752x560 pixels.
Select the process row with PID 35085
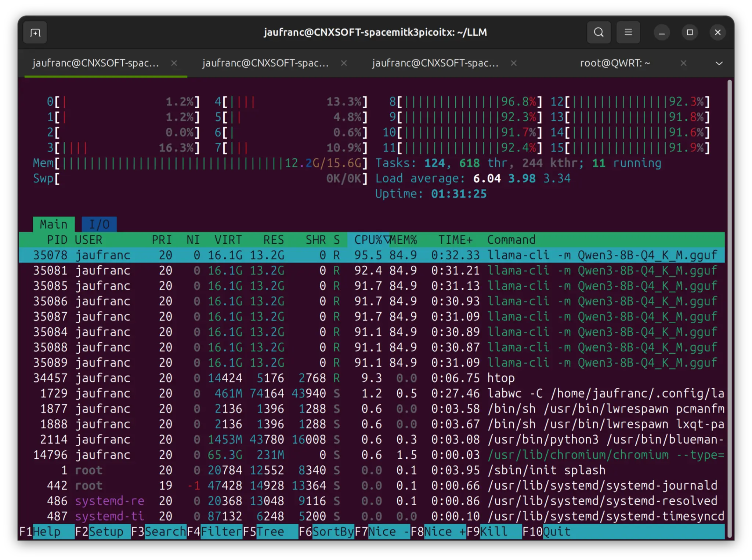[x=372, y=286]
